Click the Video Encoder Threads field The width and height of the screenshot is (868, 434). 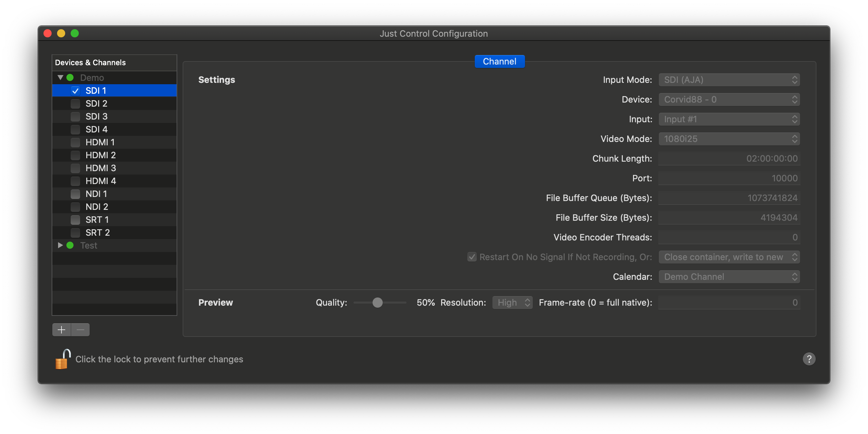[x=729, y=237]
